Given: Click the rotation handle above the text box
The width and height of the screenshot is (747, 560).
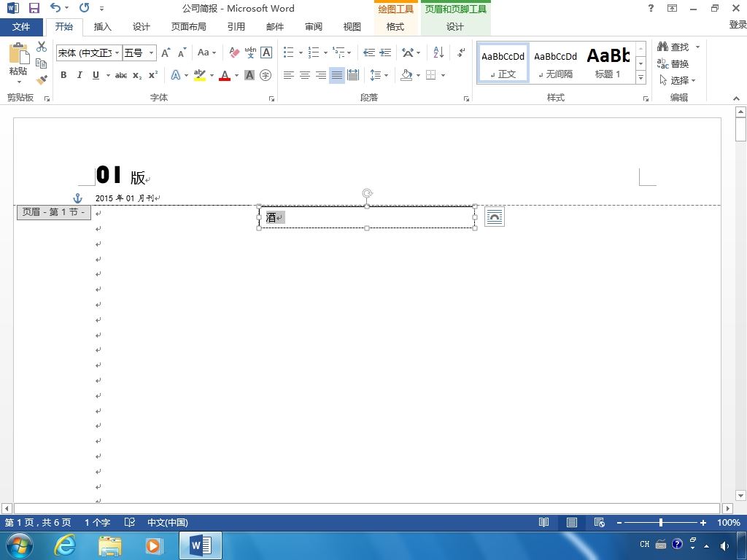Looking at the screenshot, I should [367, 193].
